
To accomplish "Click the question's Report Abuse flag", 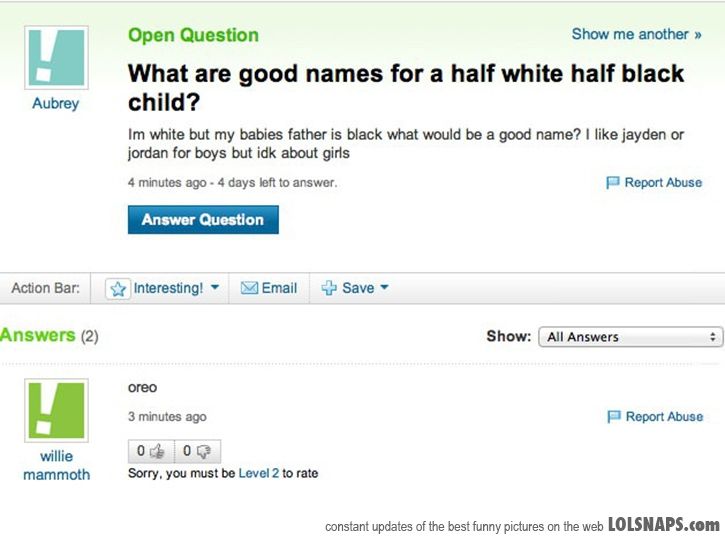I will [x=613, y=183].
